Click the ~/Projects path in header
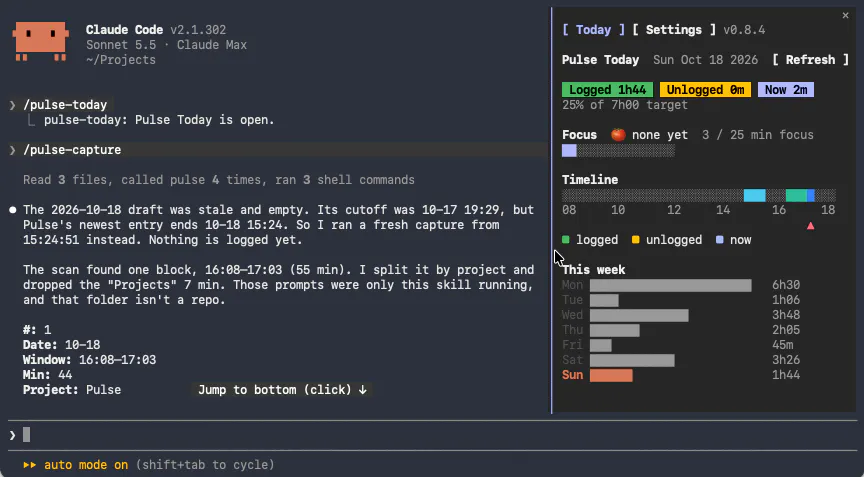The height and width of the screenshot is (477, 864). point(121,59)
